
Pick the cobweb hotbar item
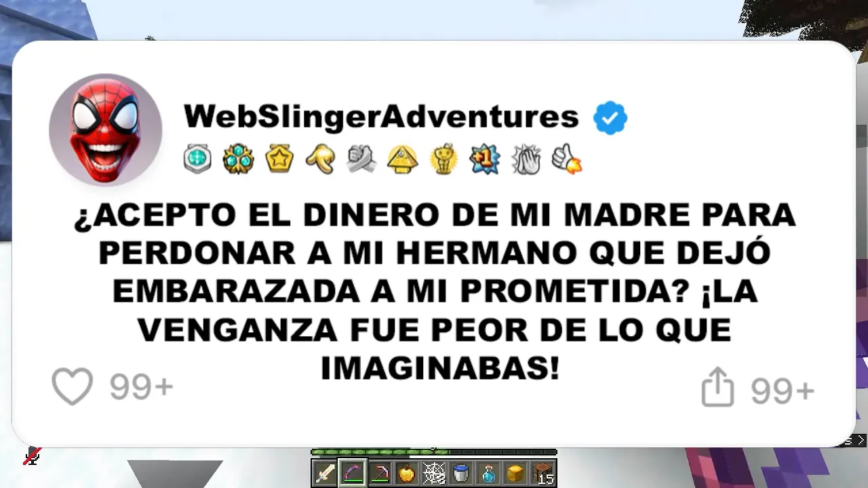[434, 472]
